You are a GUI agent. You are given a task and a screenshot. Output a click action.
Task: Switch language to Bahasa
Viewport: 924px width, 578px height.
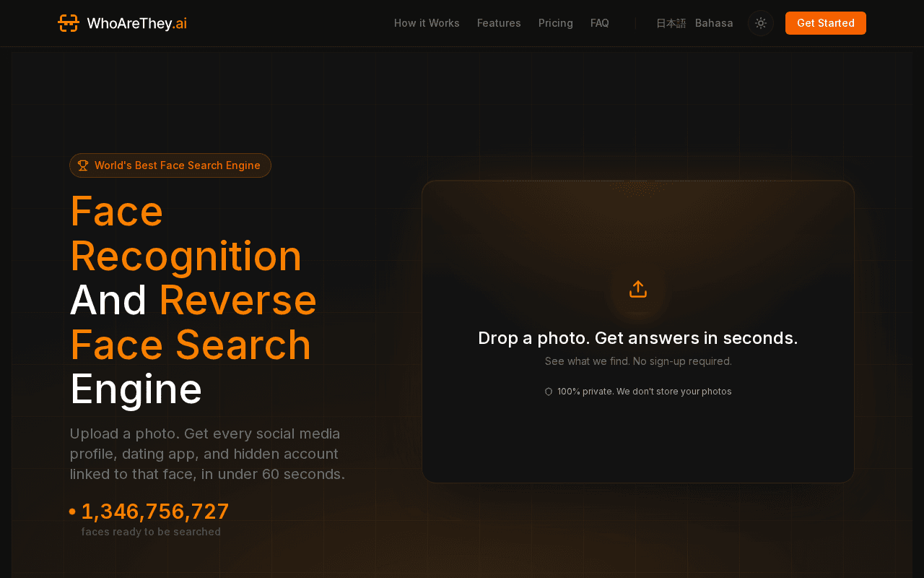[x=714, y=23]
